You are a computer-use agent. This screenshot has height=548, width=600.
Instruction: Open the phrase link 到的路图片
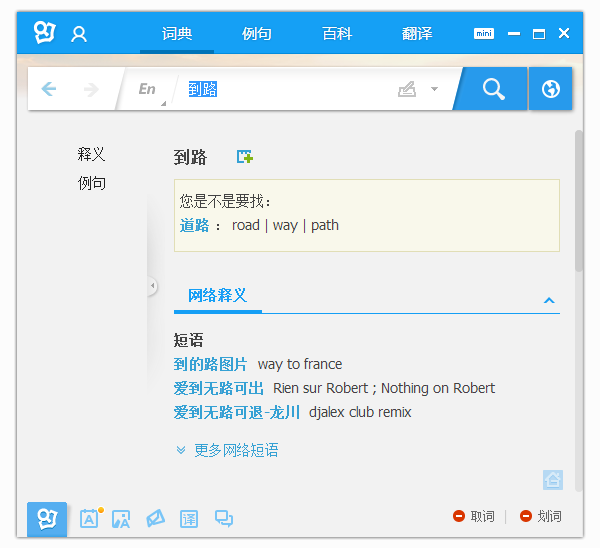click(210, 364)
